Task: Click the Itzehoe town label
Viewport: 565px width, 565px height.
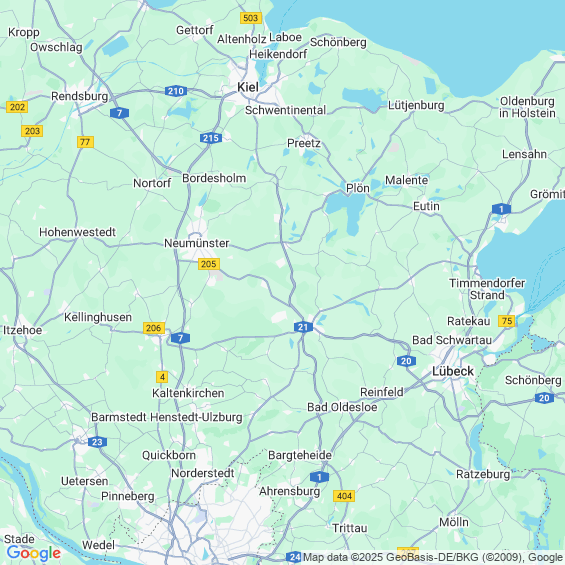Action: click(22, 330)
